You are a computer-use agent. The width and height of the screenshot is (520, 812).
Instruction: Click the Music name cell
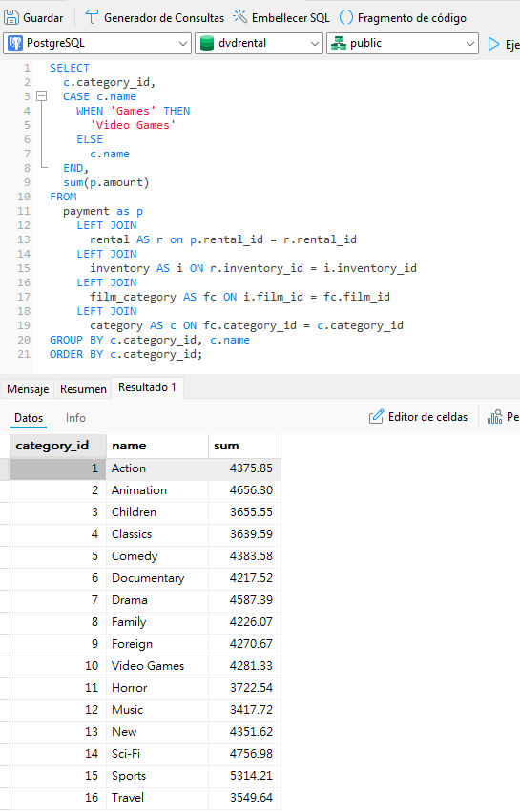click(156, 710)
